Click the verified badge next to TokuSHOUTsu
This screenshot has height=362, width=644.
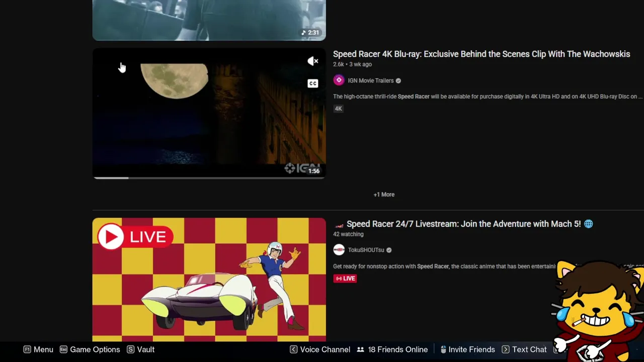(389, 250)
